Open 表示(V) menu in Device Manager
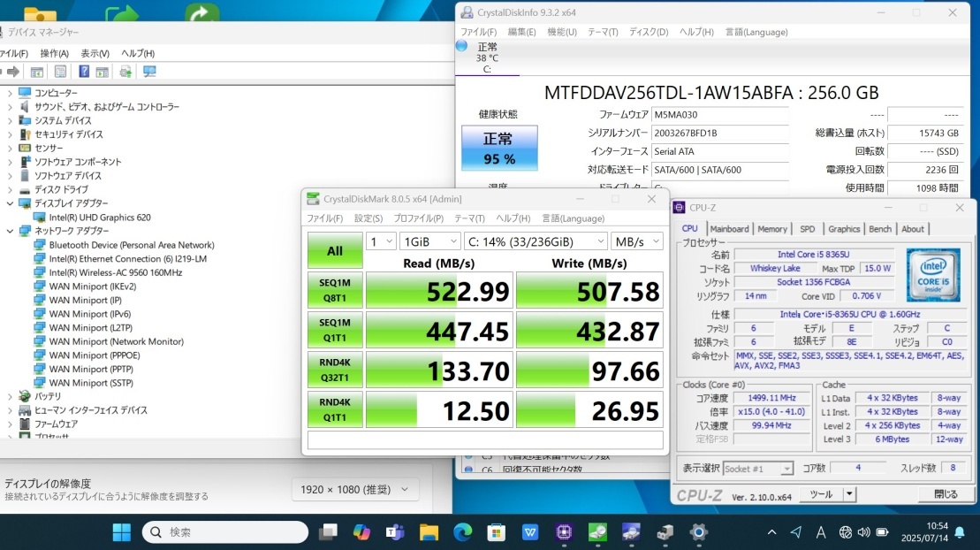 tap(95, 53)
